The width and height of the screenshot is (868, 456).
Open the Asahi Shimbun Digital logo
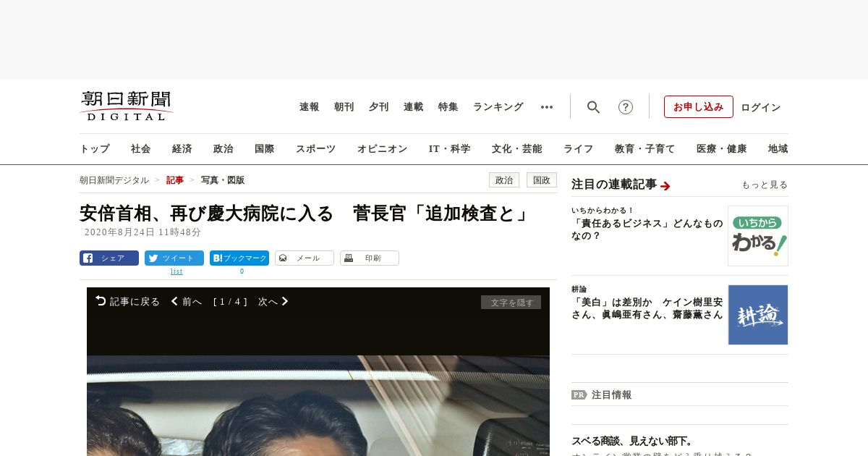click(x=127, y=106)
